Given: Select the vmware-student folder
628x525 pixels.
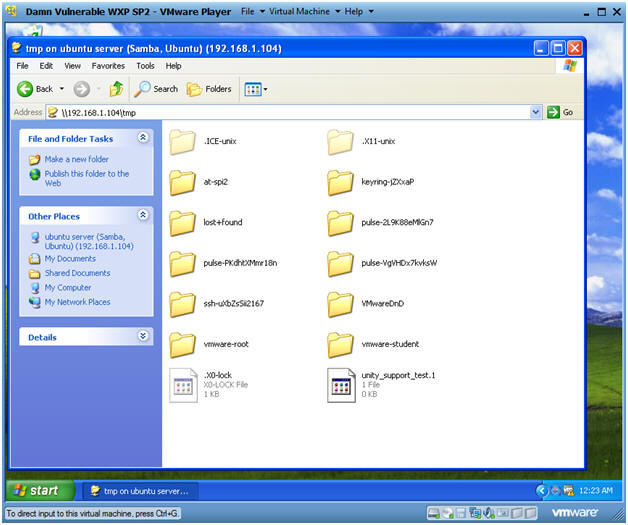Looking at the screenshot, I should click(x=373, y=344).
